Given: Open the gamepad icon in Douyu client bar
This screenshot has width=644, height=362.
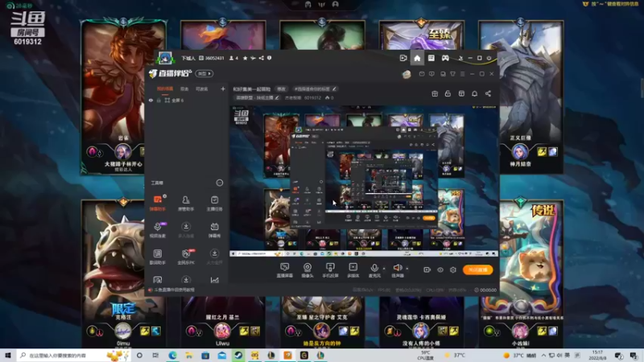Looking at the screenshot, I should click(445, 58).
